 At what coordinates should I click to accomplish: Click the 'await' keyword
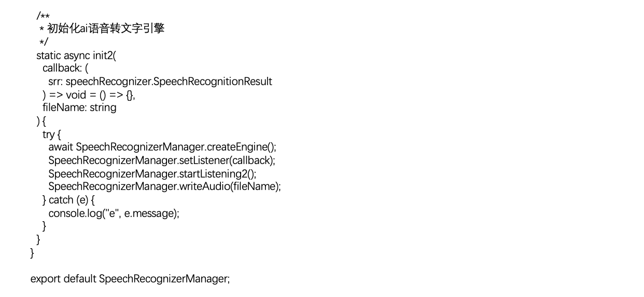click(61, 147)
